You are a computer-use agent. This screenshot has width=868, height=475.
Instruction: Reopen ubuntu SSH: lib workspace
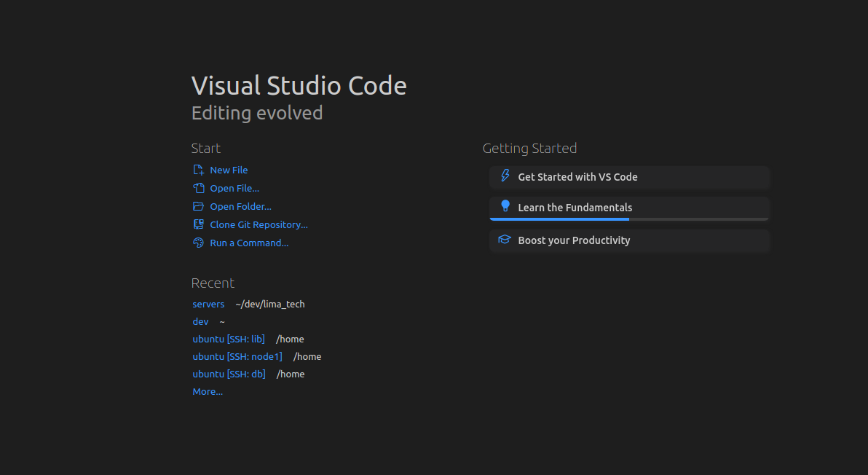pyautogui.click(x=229, y=339)
